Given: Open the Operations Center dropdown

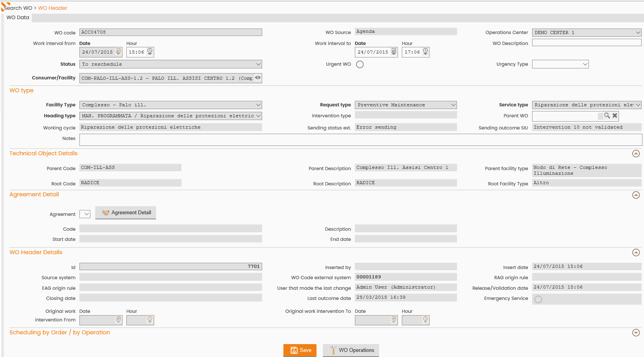Looking at the screenshot, I should 587,32.
